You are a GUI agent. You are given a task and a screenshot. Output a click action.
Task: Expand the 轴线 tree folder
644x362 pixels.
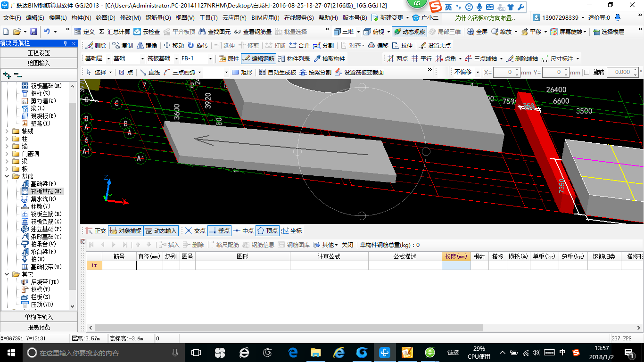pos(7,131)
